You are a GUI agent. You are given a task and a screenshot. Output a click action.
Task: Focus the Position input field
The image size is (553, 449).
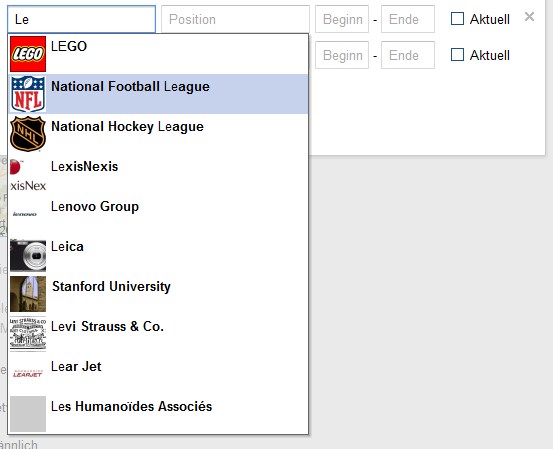[x=235, y=19]
